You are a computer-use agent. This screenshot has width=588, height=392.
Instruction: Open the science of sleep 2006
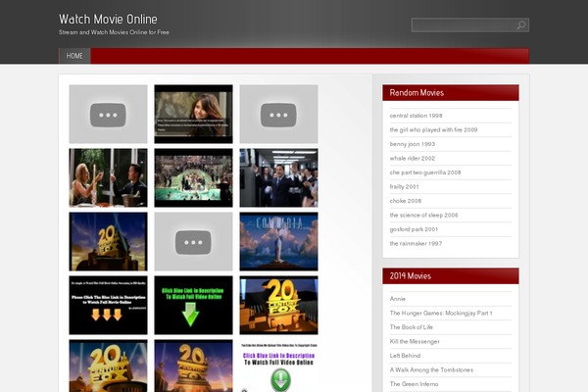pos(423,216)
